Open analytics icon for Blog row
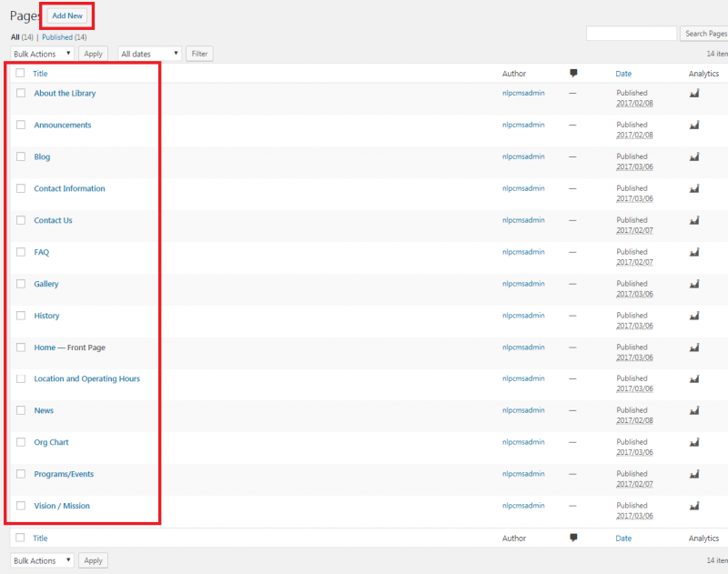Screen dimensions: 728x574 [694, 157]
